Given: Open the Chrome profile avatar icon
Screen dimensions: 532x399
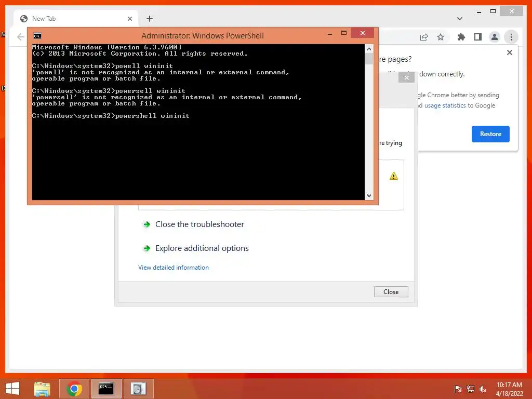Looking at the screenshot, I should [x=495, y=37].
